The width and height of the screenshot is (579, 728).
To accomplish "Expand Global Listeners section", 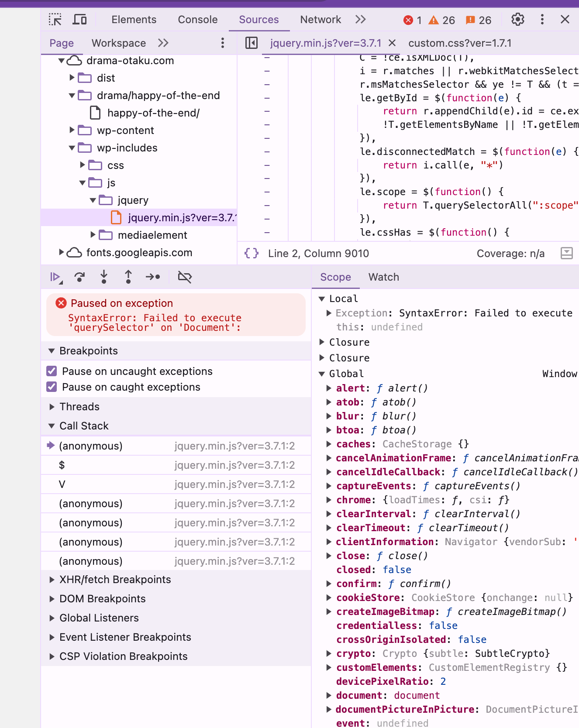I will [x=52, y=618].
